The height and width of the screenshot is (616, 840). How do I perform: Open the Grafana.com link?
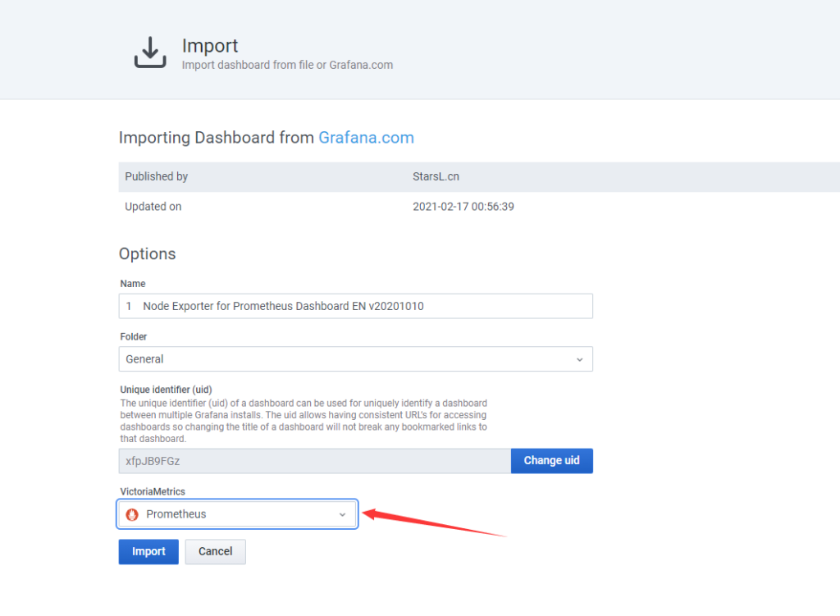coord(366,138)
